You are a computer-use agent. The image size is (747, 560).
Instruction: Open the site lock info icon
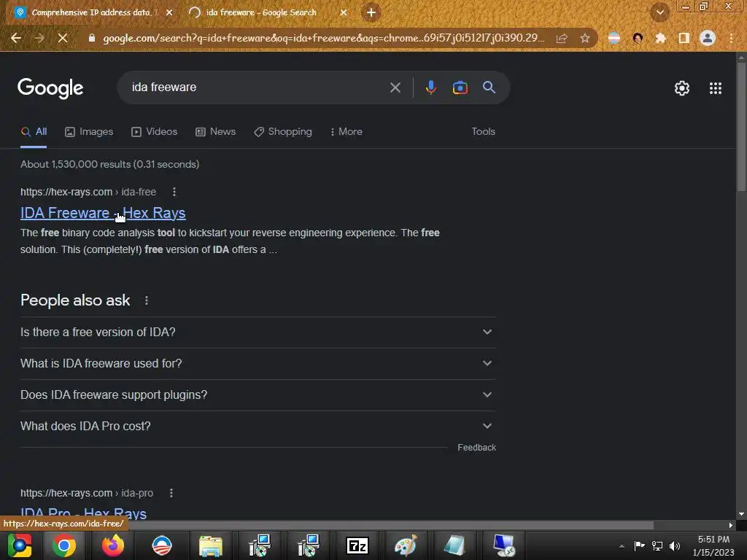[x=92, y=38]
